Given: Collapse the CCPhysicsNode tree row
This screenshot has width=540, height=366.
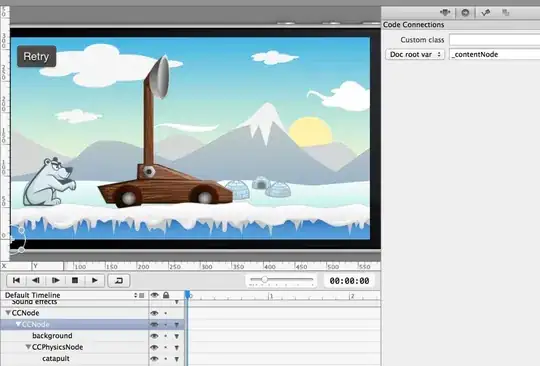Looking at the screenshot, I should click(x=28, y=347).
